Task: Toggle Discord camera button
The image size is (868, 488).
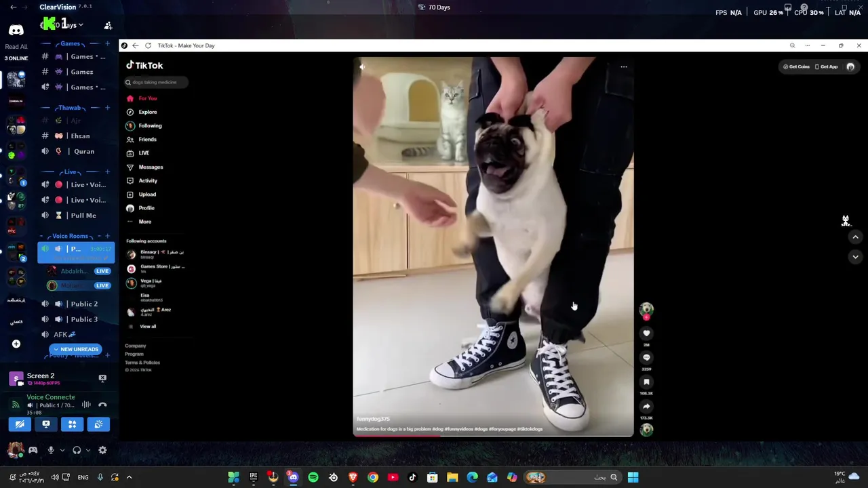Action: 20,424
